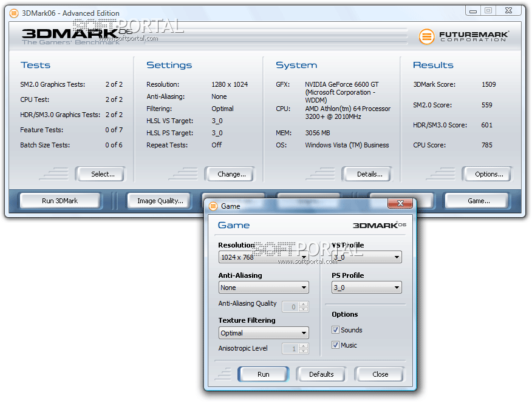Click Select... button under Tests
This screenshot has height=404, width=532.
(100, 174)
